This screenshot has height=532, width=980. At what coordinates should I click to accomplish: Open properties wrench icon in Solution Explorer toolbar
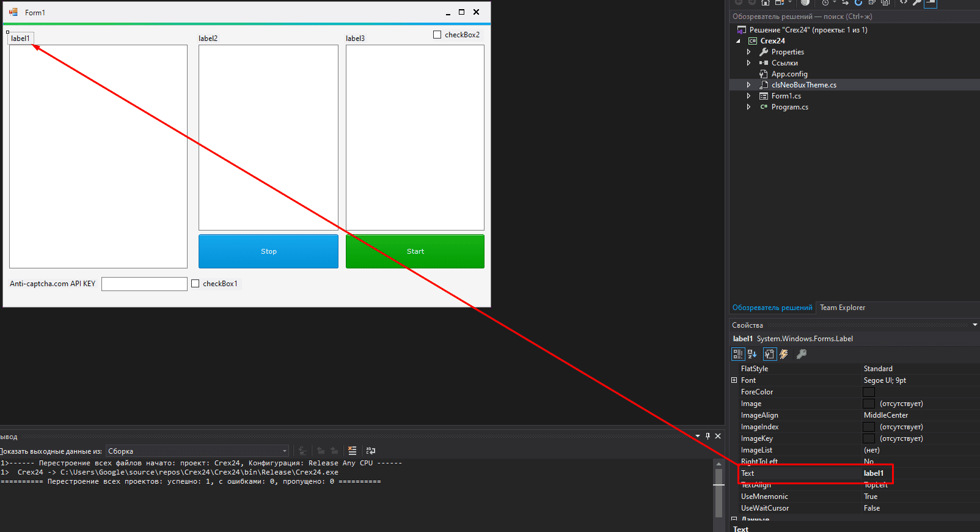coord(917,2)
